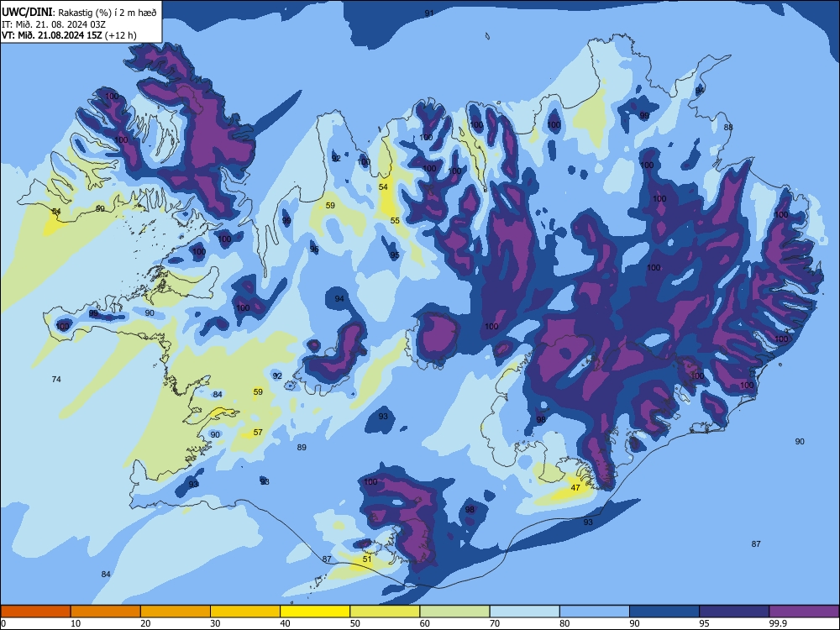
Task: Click the '74' value over the western sea
Action: pos(56,380)
